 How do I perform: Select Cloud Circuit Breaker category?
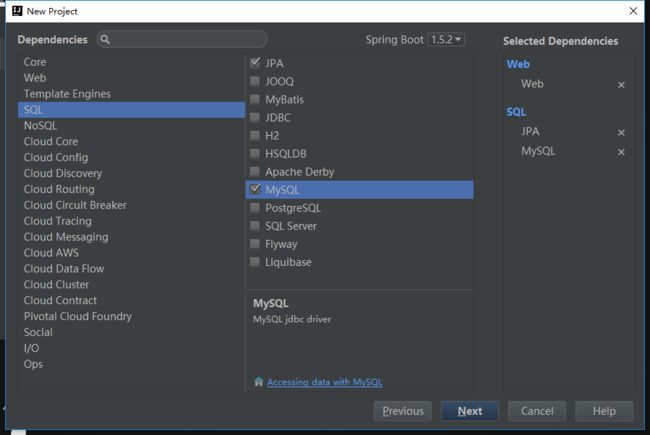(x=131, y=205)
